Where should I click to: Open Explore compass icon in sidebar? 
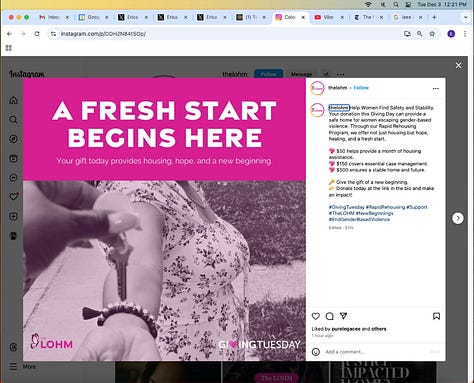pos(13,139)
